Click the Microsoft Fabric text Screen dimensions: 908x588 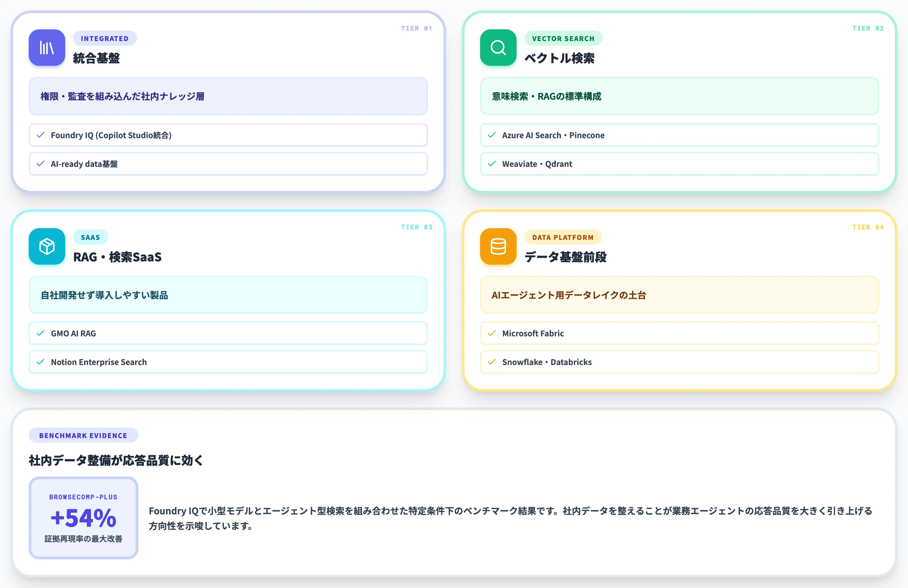(x=533, y=333)
